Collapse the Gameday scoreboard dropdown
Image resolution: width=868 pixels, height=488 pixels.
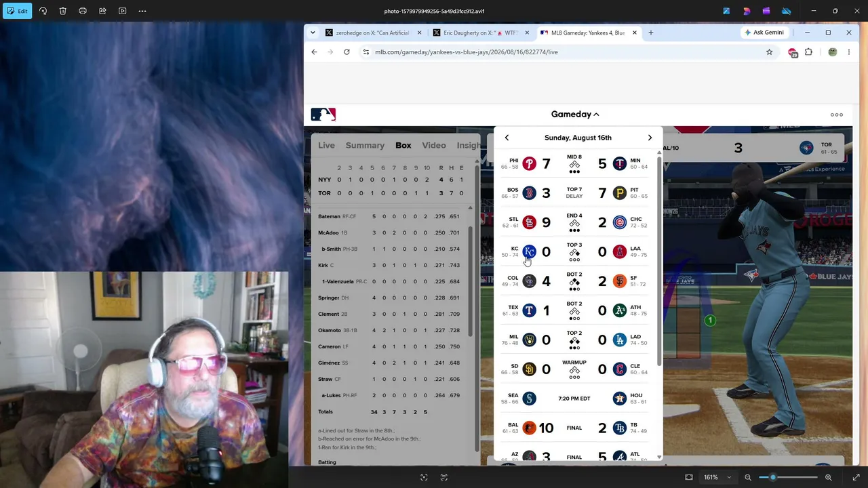[x=575, y=115]
